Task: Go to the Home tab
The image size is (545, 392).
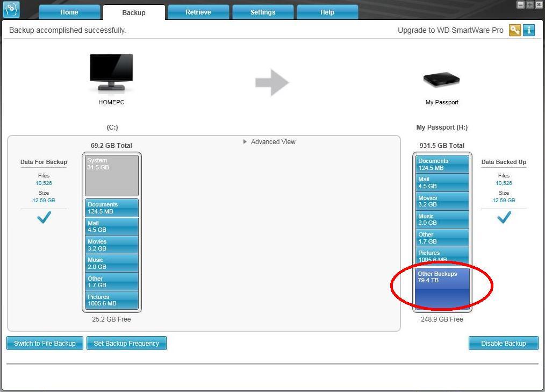Action: 69,12
